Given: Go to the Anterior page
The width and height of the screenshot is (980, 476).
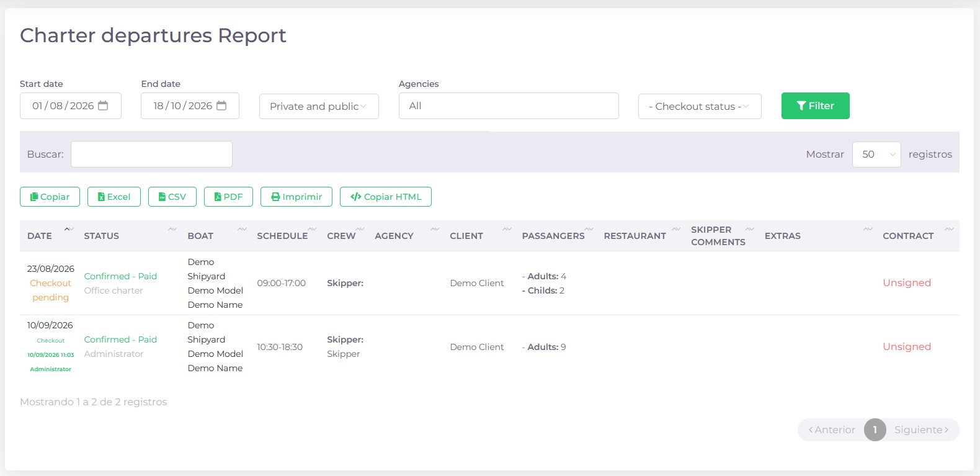Looking at the screenshot, I should (x=832, y=429).
